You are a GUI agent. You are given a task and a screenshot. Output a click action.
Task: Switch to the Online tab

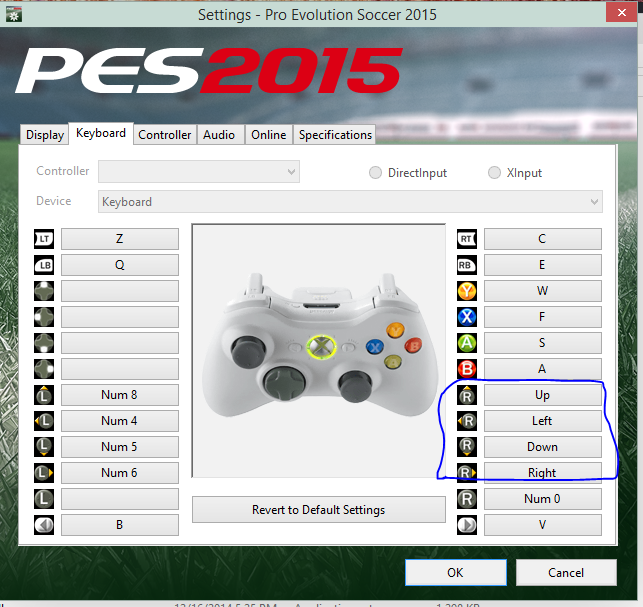[x=269, y=135]
